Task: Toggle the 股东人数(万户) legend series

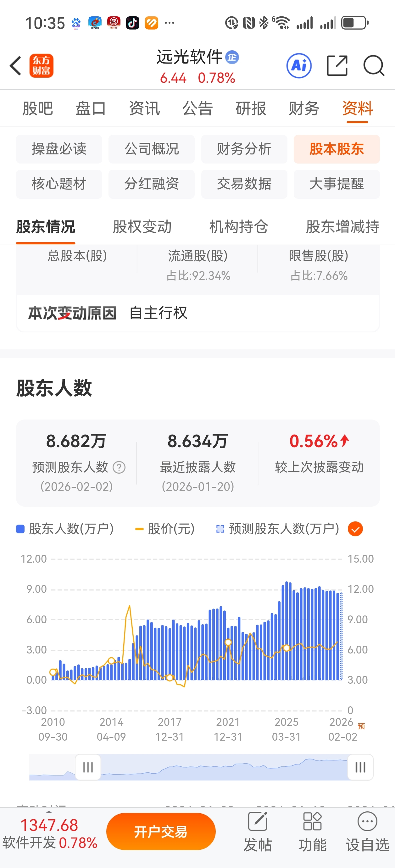Action: [x=65, y=529]
